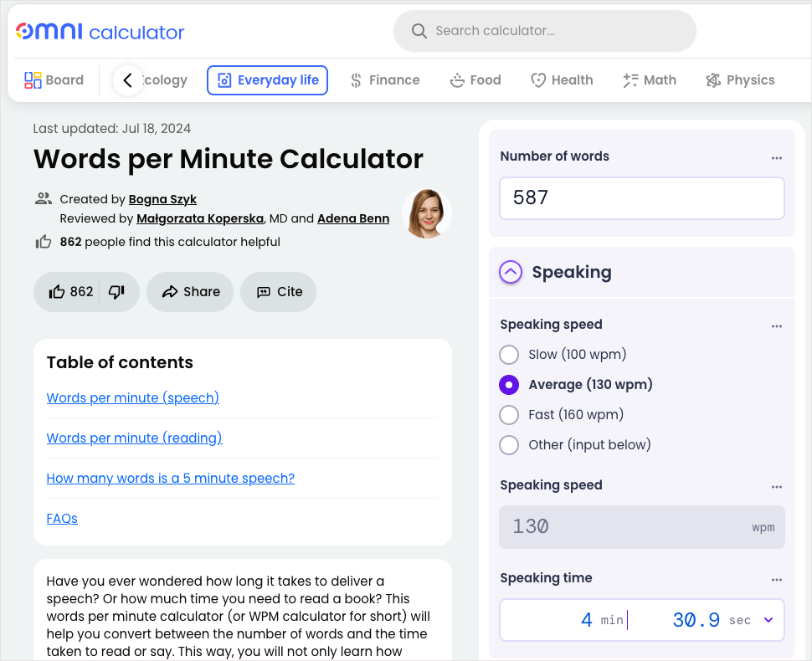Select Other (input below) speaking speed

tap(509, 444)
